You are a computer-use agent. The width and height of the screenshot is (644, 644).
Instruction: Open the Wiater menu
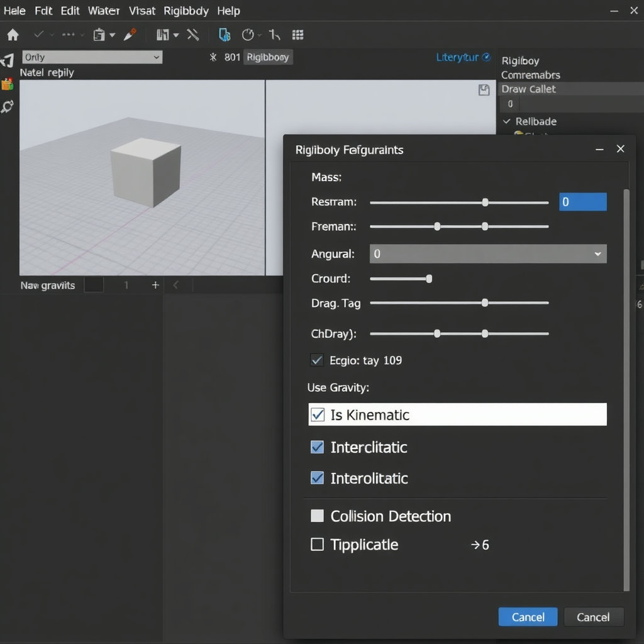click(x=104, y=11)
